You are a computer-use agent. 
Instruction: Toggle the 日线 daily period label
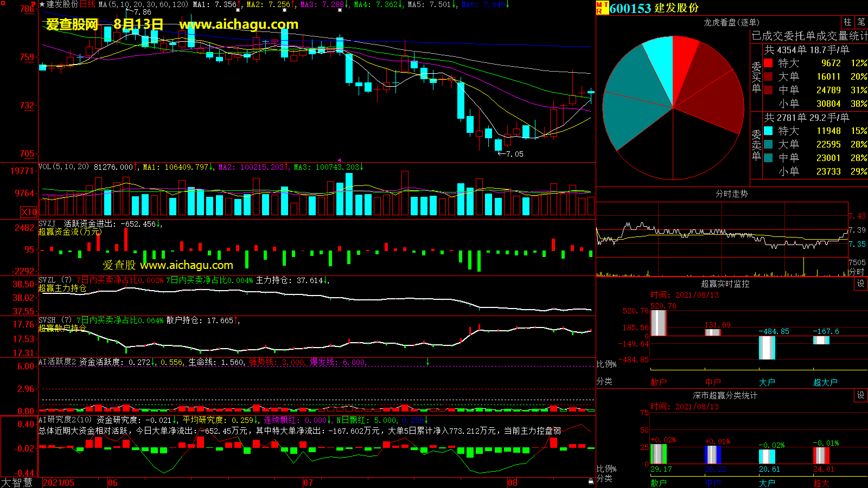click(x=87, y=4)
